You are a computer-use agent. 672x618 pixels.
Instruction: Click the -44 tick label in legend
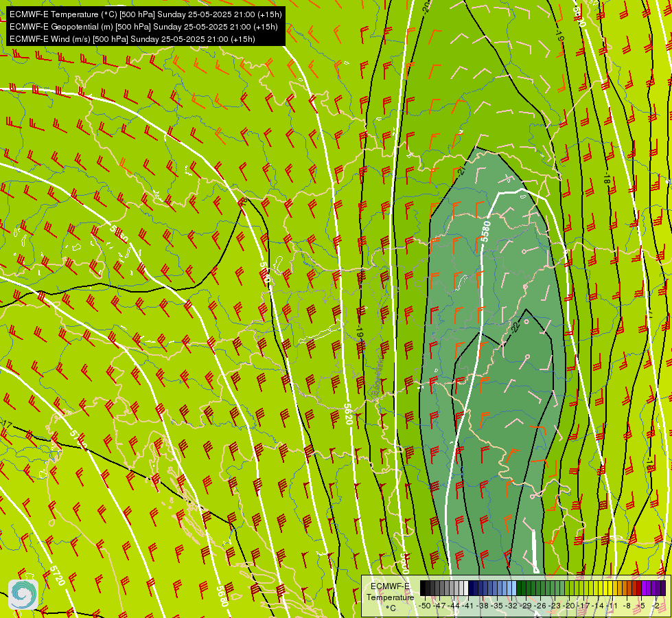click(454, 606)
